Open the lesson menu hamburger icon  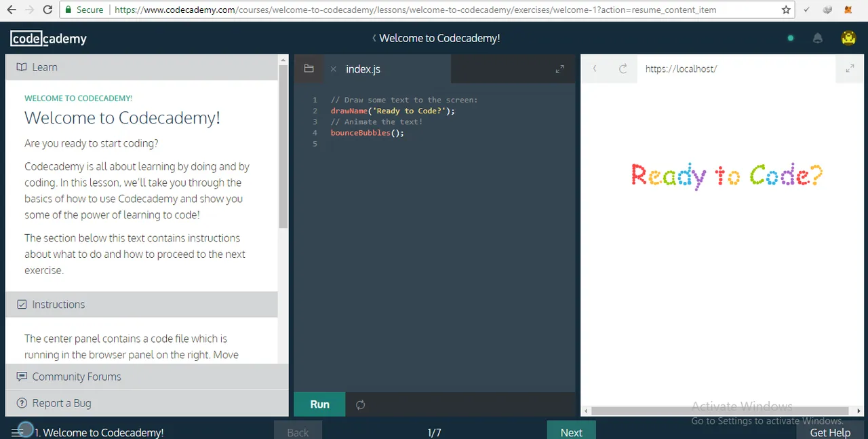18,432
